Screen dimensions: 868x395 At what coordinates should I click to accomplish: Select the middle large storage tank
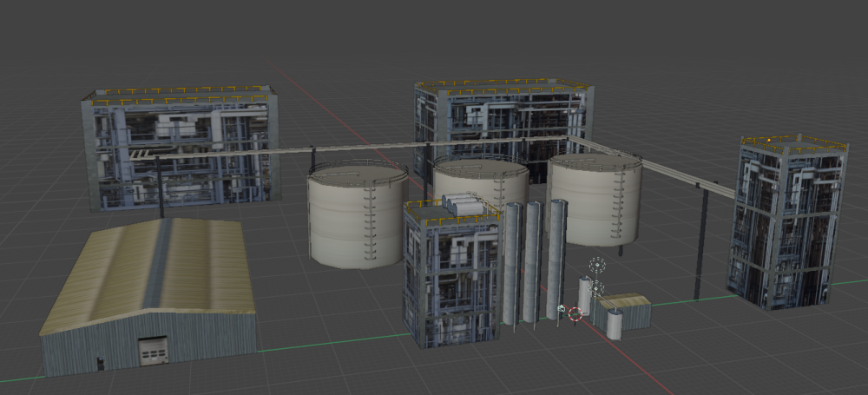pos(482,181)
